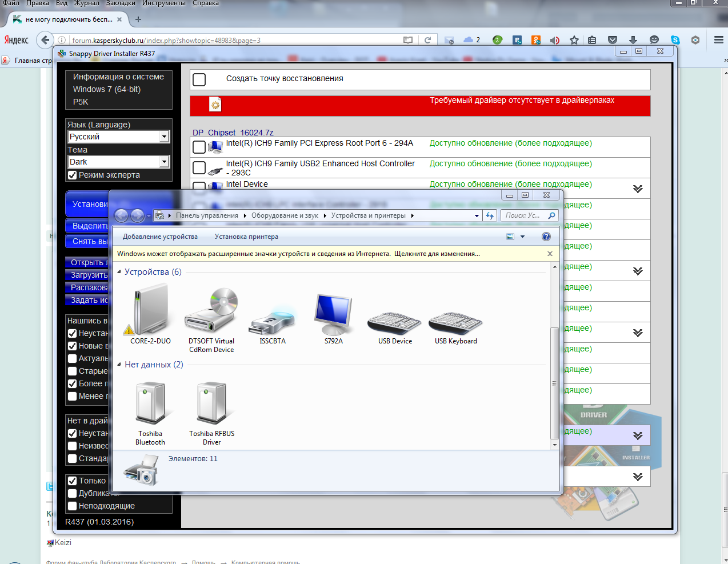The image size is (728, 564).
Task: Click the search field in Devices window
Action: click(x=523, y=215)
